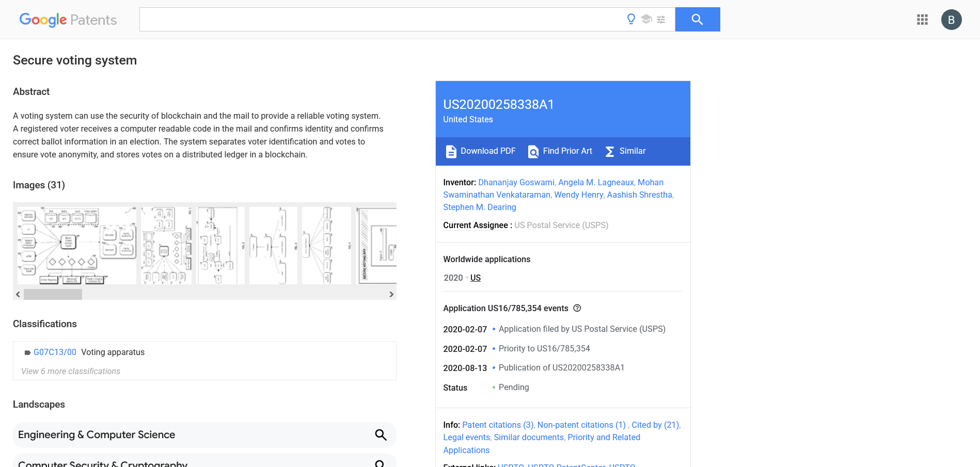
Task: Click the US20200258338A1 patent number heading
Action: (499, 104)
